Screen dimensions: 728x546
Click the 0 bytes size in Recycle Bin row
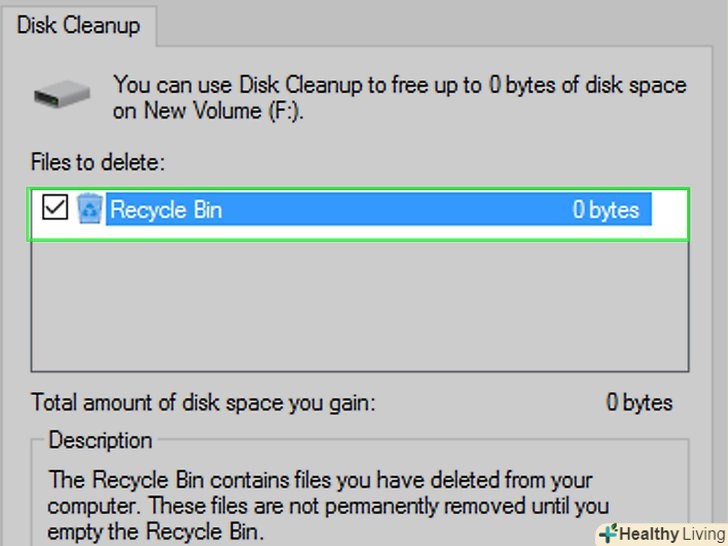(x=605, y=210)
